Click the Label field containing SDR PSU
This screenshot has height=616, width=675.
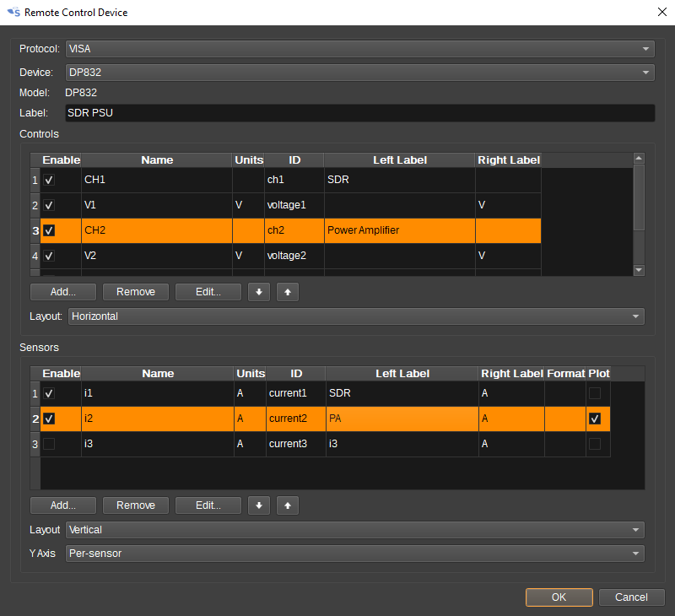pyautogui.click(x=360, y=112)
